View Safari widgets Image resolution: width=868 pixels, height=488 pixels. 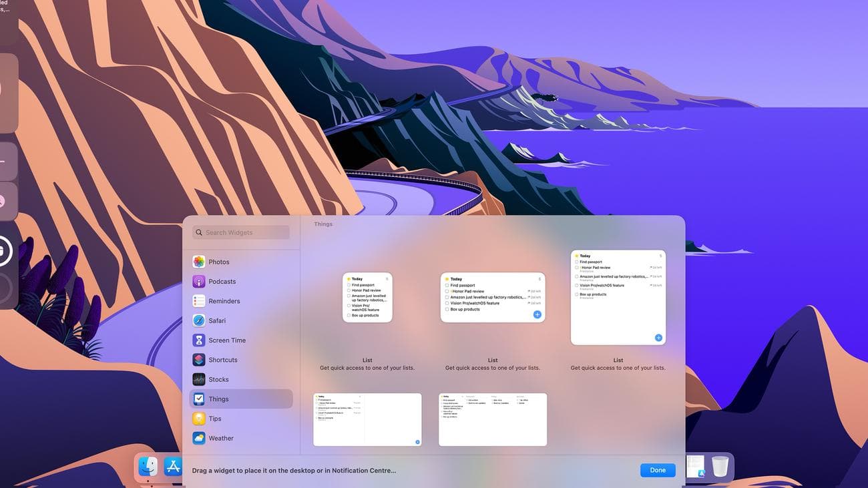216,320
